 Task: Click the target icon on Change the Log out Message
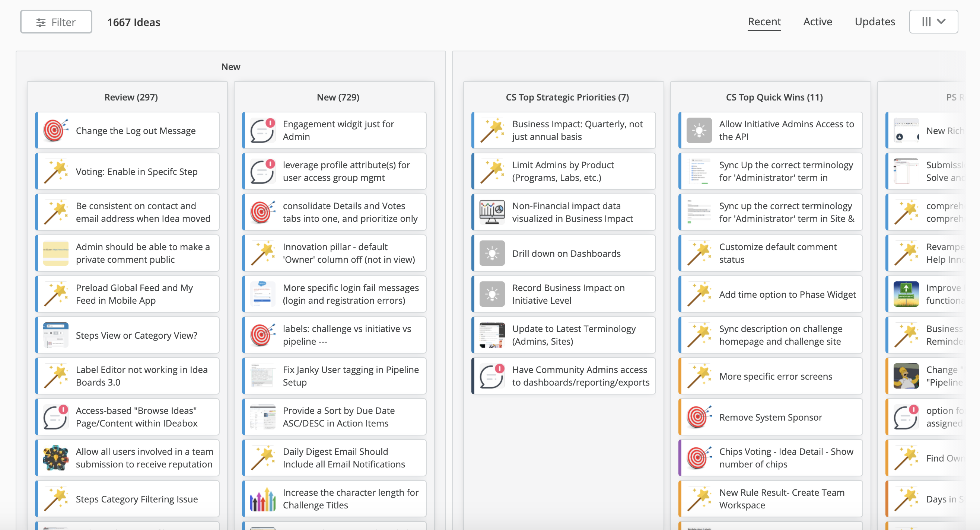55,130
